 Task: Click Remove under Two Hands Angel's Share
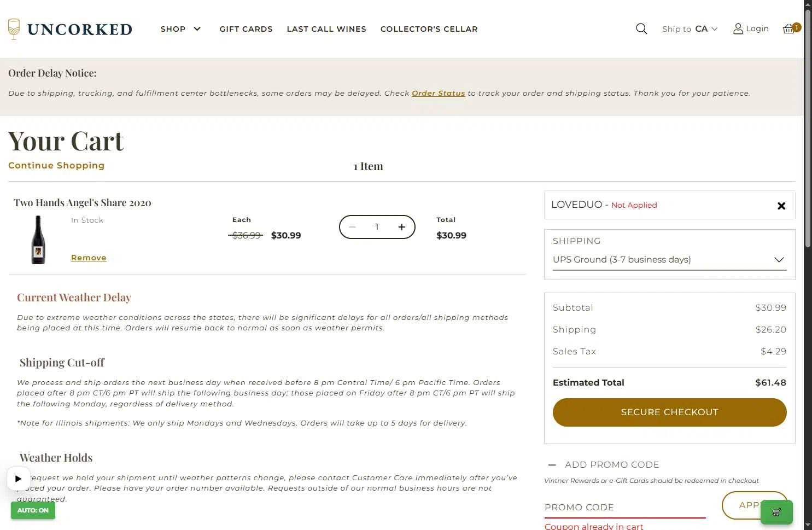pos(89,258)
